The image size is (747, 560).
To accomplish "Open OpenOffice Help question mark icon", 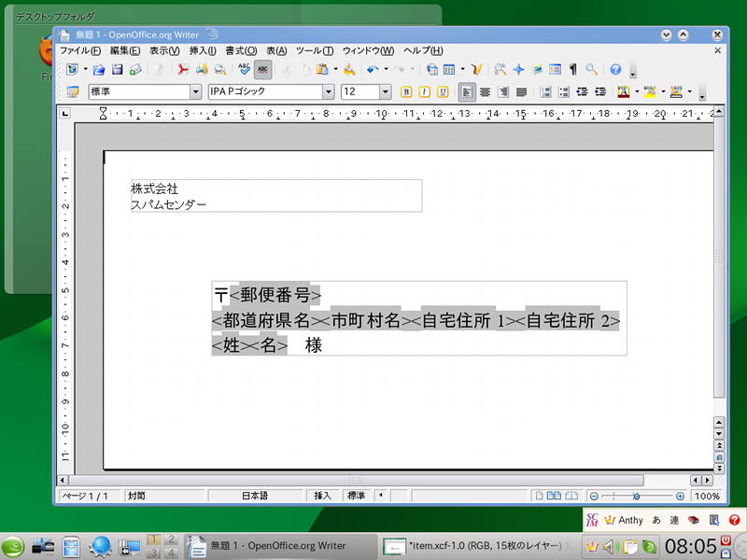I will 615,69.
